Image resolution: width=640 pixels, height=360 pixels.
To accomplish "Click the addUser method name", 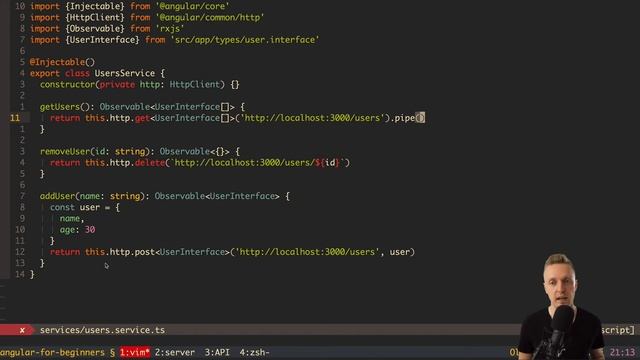I will (x=57, y=196).
